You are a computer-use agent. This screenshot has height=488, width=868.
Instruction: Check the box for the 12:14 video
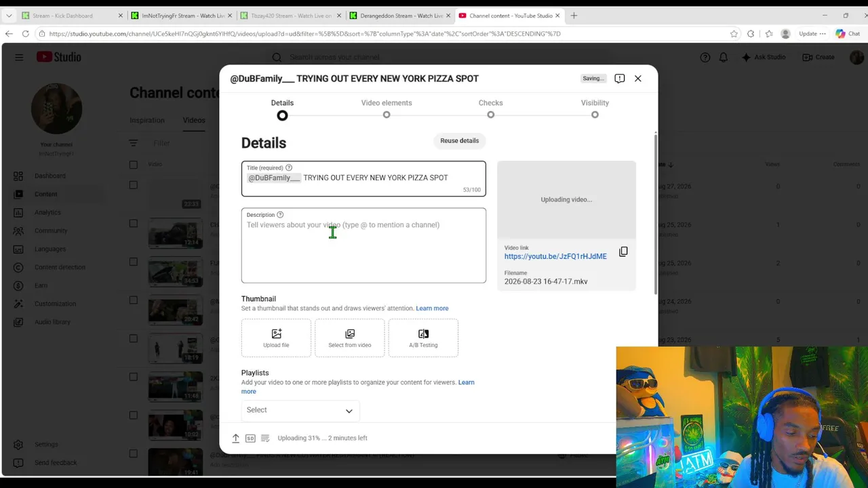coord(134,224)
